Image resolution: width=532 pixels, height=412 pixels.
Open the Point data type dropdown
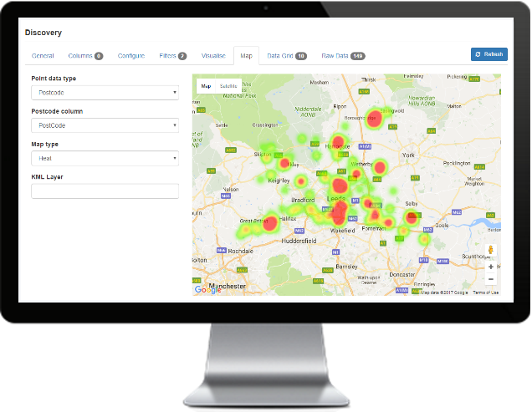coord(105,93)
